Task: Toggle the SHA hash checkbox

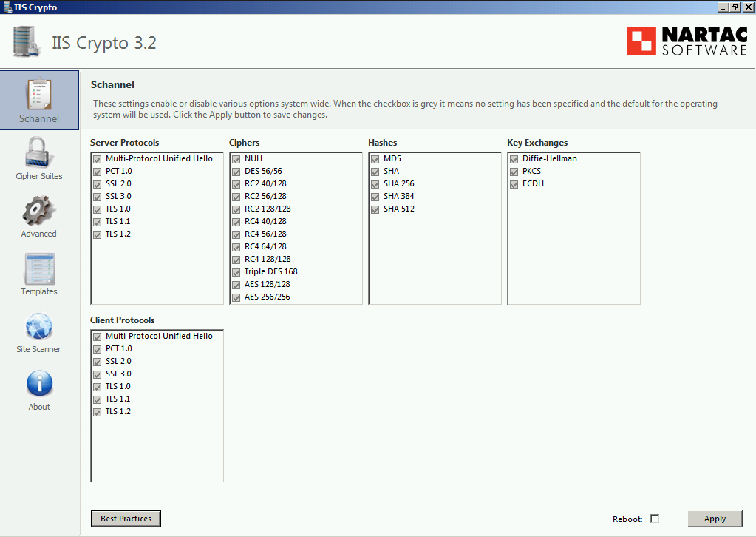Action: [375, 172]
